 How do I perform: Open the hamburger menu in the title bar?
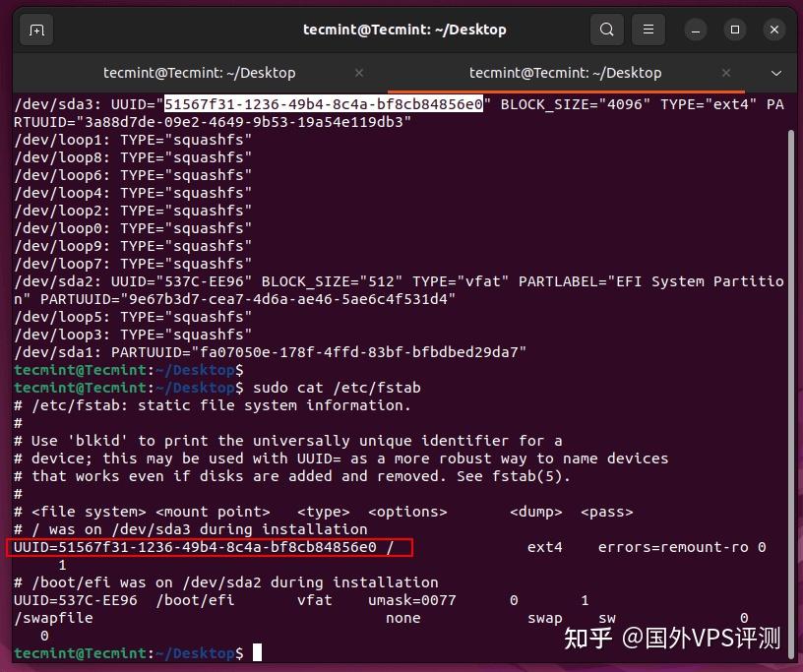(648, 30)
